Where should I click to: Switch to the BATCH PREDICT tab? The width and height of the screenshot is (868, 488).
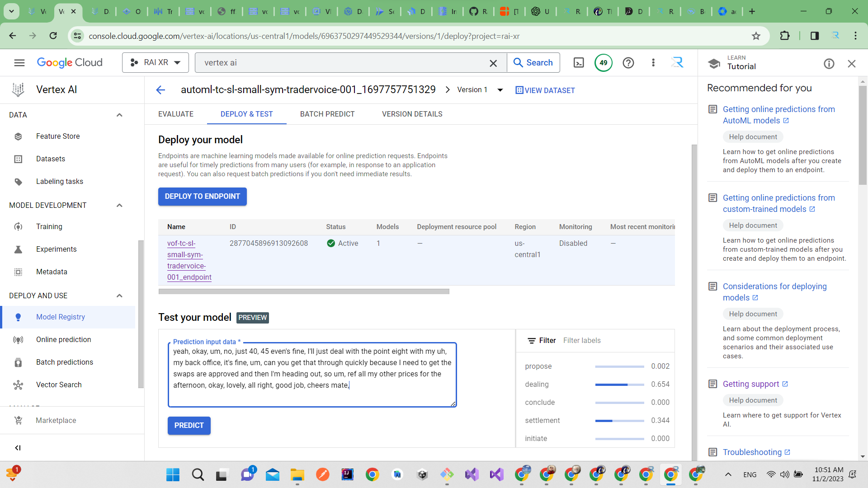coord(327,114)
